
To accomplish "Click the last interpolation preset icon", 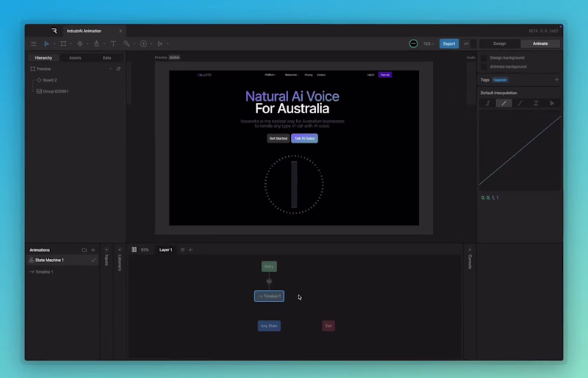I will [x=552, y=103].
